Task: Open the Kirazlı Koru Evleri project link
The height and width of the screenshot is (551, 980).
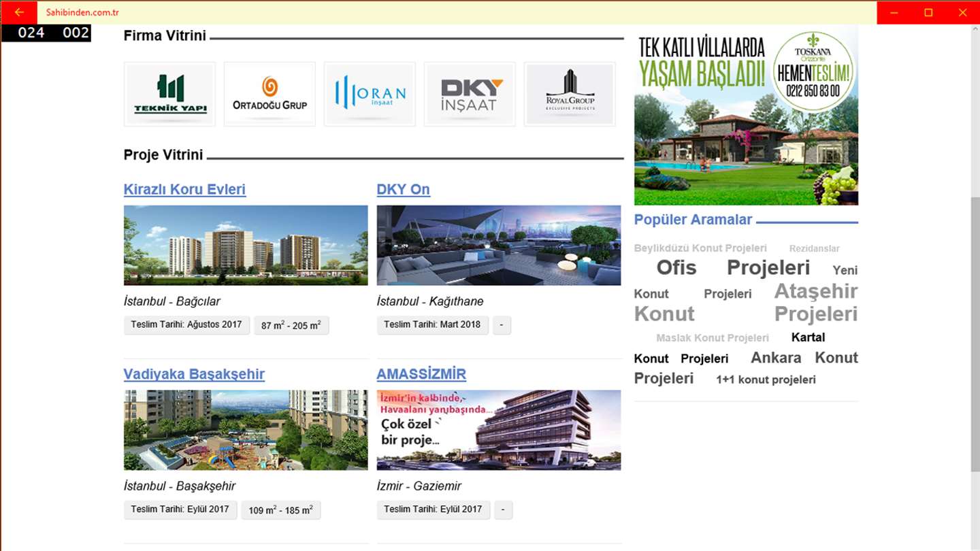Action: 184,190
